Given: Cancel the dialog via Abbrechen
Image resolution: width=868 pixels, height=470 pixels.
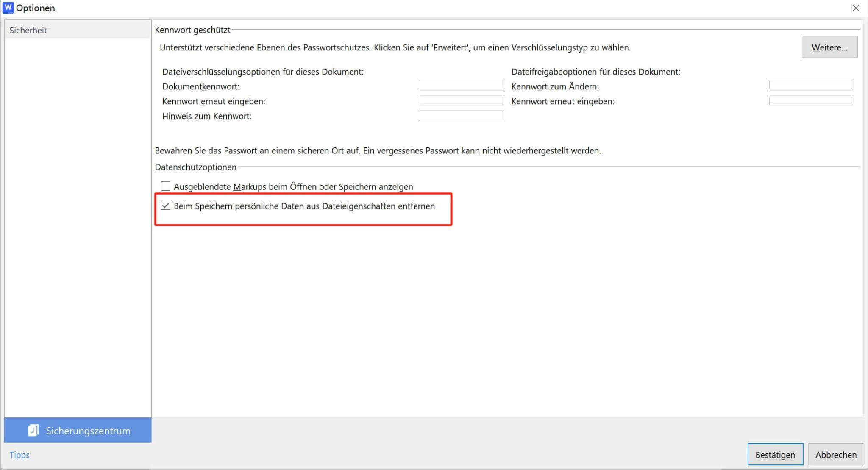Looking at the screenshot, I should [x=836, y=454].
